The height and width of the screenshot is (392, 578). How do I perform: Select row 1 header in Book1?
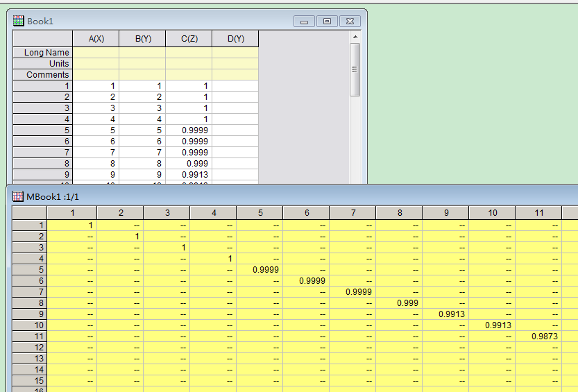coord(43,86)
